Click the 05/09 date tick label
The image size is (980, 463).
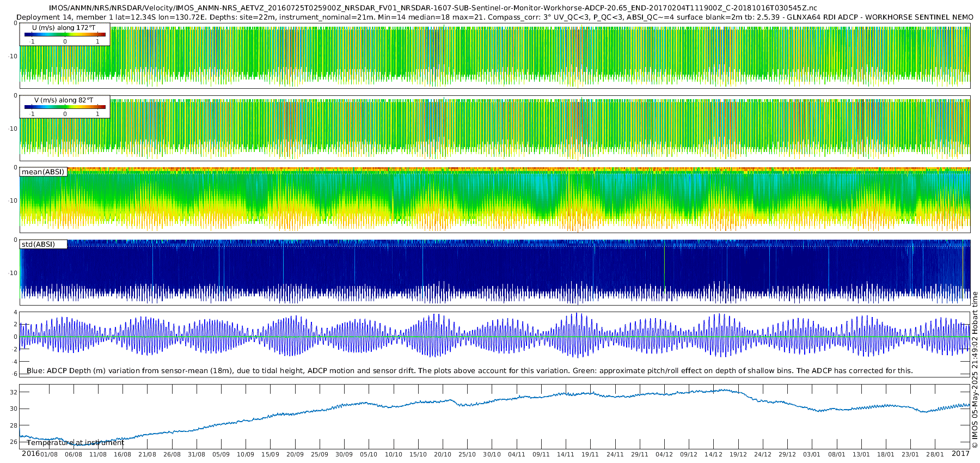(x=221, y=454)
